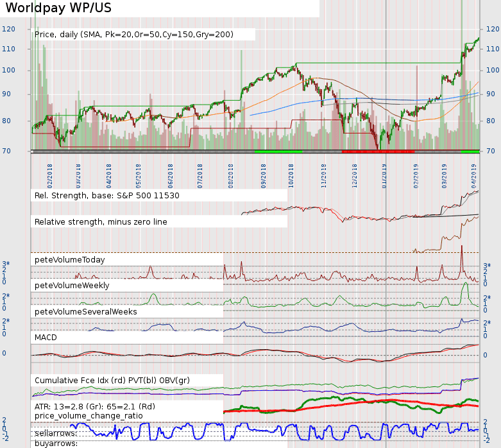Click the left price axis value 90
The width and height of the screenshot is (501, 448).
tap(6, 94)
